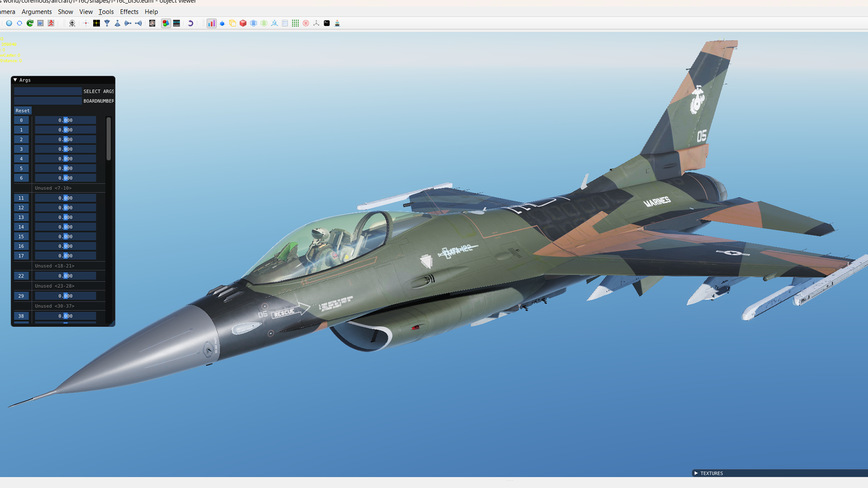
Task: Click the green reload model icon
Action: coord(30,23)
